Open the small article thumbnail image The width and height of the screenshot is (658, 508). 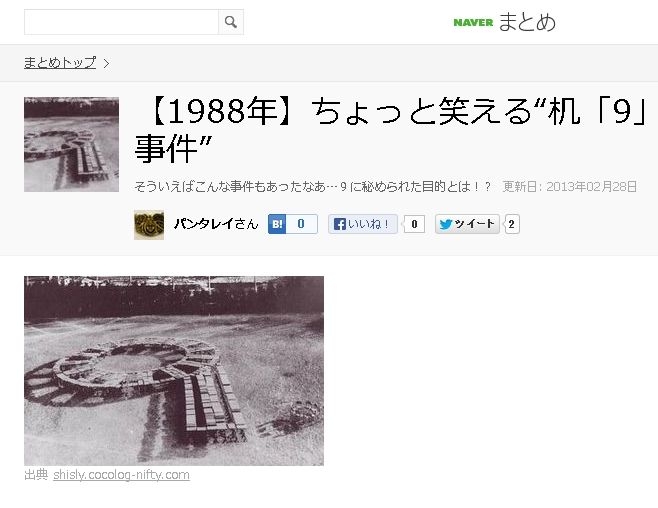click(71, 144)
